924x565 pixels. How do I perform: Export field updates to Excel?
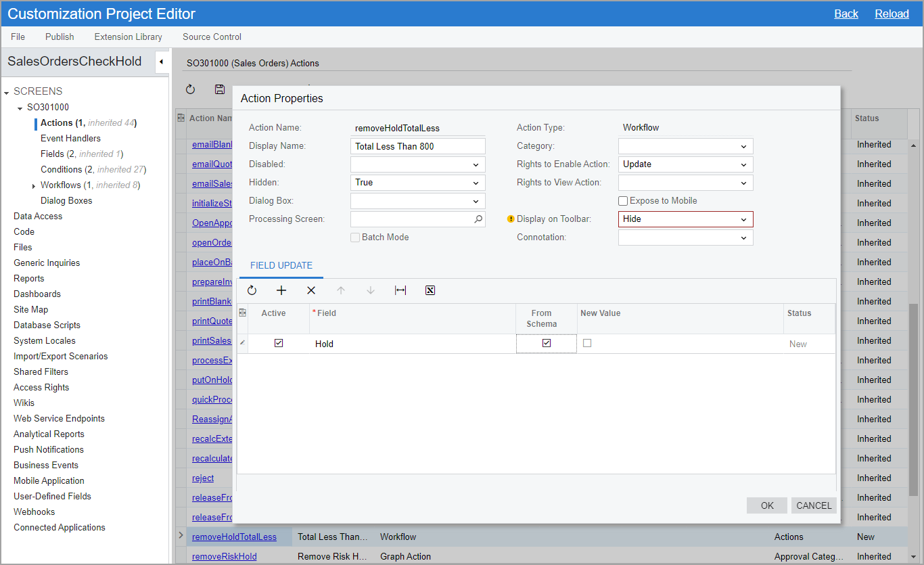point(430,290)
